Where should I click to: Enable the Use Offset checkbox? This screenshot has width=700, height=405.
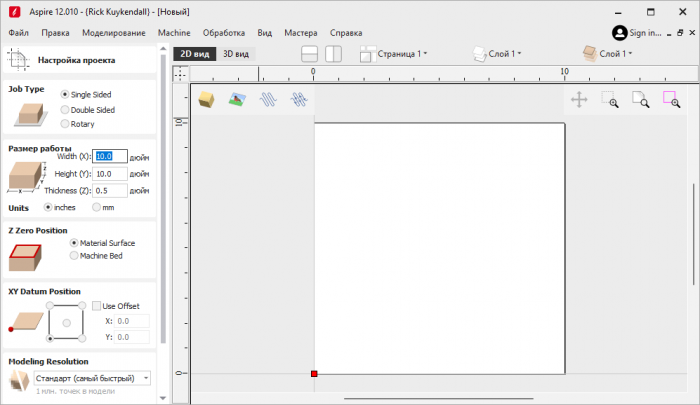97,305
